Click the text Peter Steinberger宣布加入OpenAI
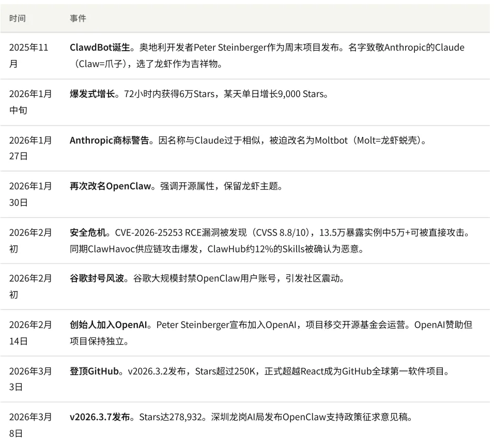The width and height of the screenshot is (494, 448). (x=226, y=325)
